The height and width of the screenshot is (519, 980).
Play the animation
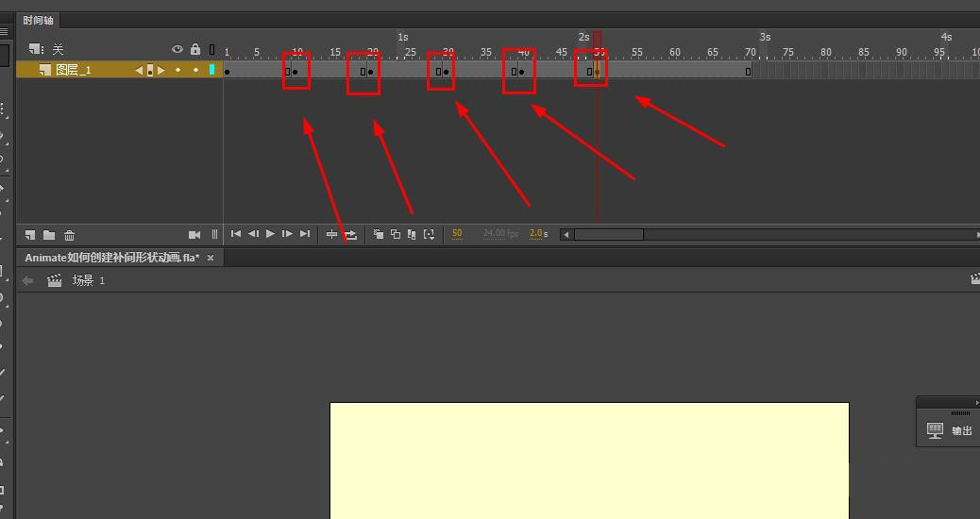pyautogui.click(x=270, y=234)
